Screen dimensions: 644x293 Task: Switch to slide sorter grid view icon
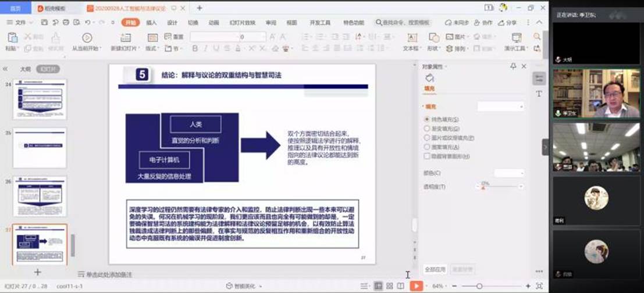389,286
